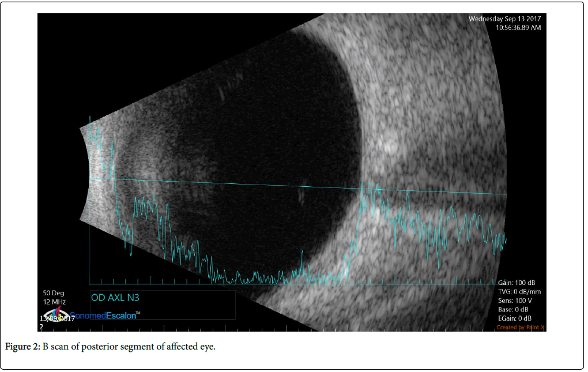
Task: Click the 13/09/2017 date overlay
Action: (57, 318)
